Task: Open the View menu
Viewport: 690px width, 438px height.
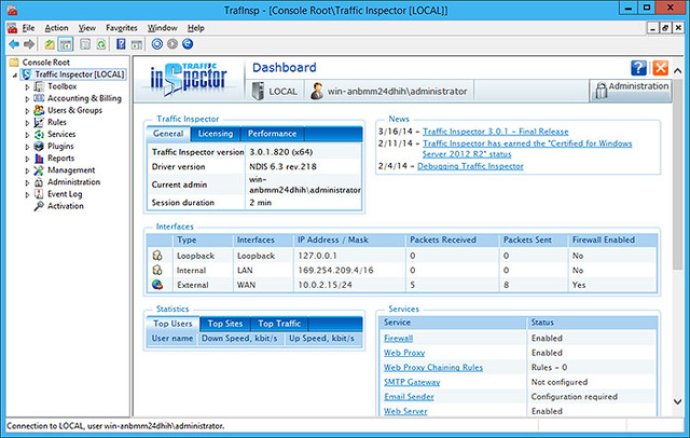Action: (x=87, y=28)
